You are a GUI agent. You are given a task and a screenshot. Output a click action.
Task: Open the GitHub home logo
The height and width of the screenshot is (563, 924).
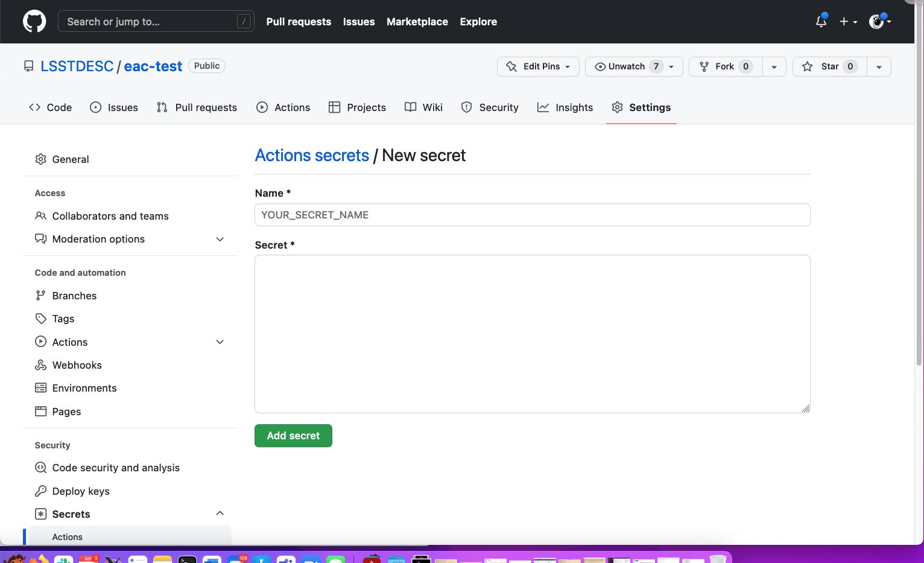pos(34,22)
